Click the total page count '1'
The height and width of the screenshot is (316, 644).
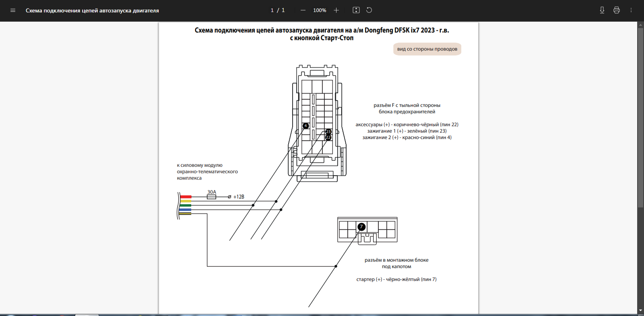pos(283,10)
